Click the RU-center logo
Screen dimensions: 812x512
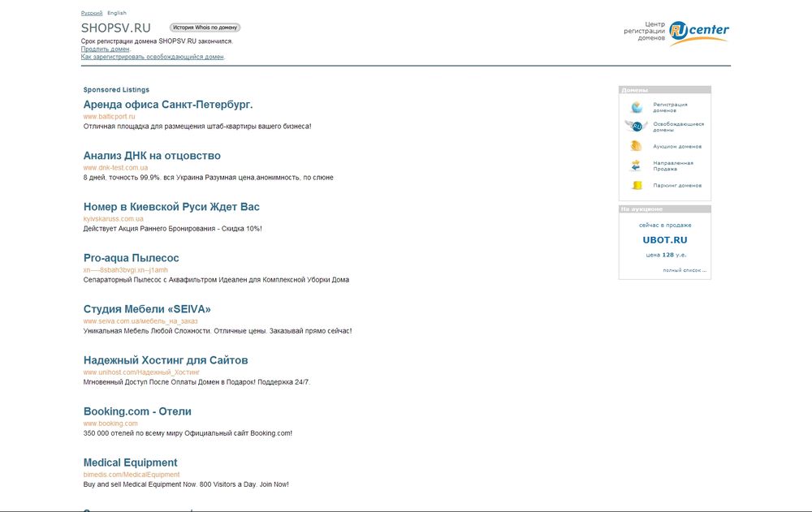coord(698,32)
